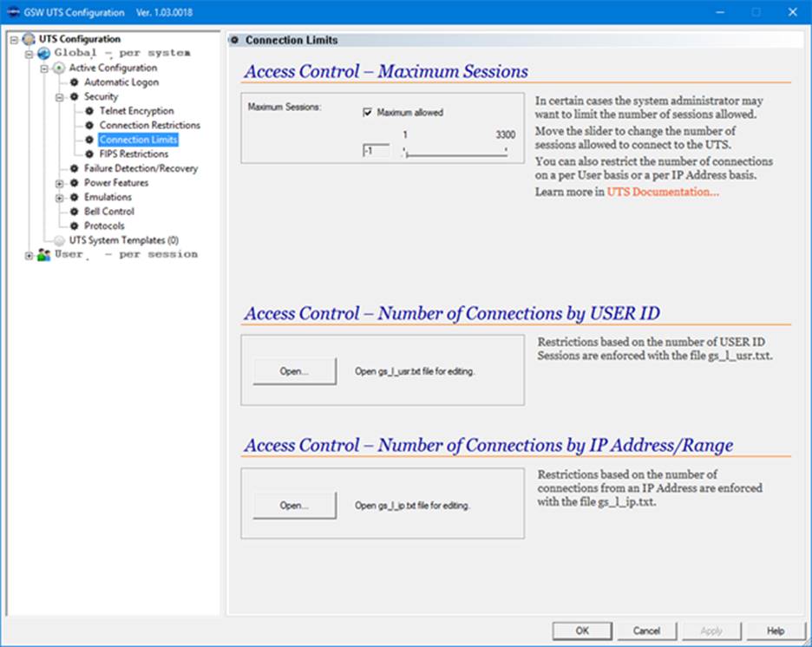Open the UTS Documentation link
812x647 pixels.
click(x=663, y=192)
